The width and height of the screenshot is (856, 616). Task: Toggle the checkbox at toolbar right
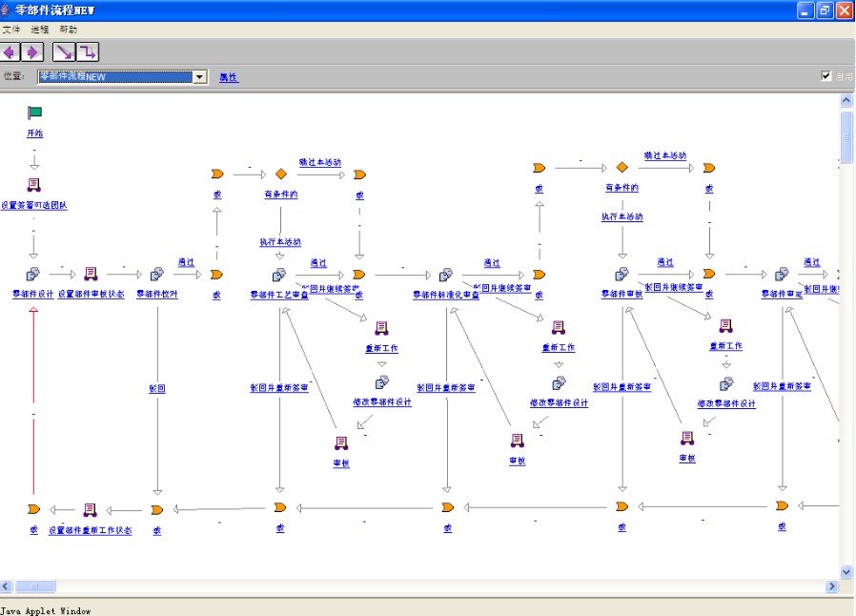click(x=826, y=76)
